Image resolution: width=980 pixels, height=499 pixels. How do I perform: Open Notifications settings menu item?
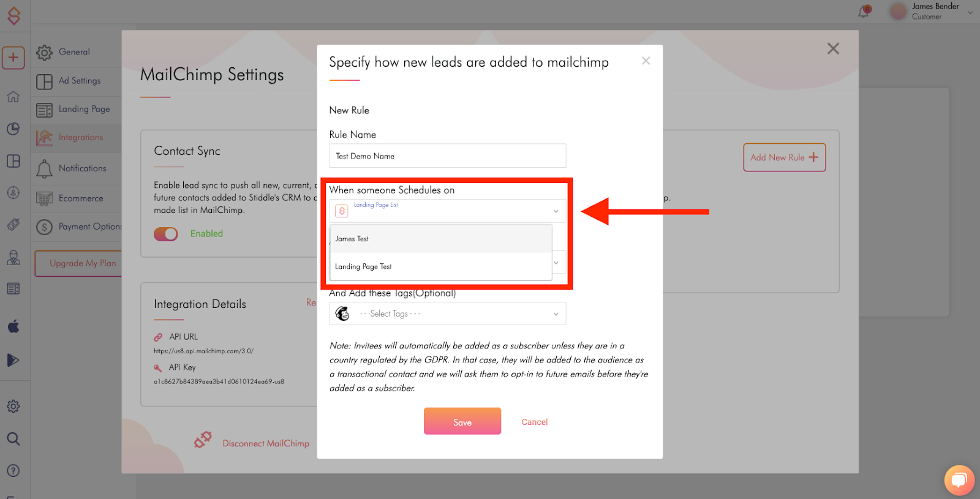pyautogui.click(x=77, y=168)
